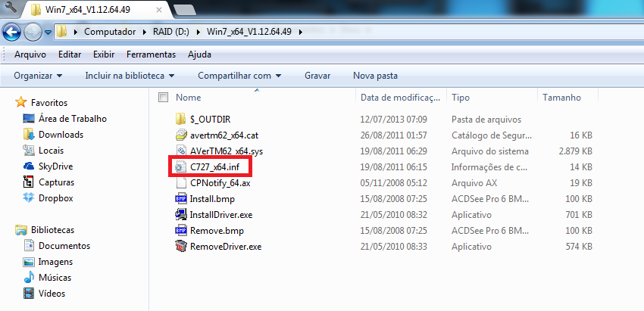Image resolution: width=644 pixels, height=311 pixels.
Task: Select the Install.bmp file icon
Action: [x=181, y=198]
